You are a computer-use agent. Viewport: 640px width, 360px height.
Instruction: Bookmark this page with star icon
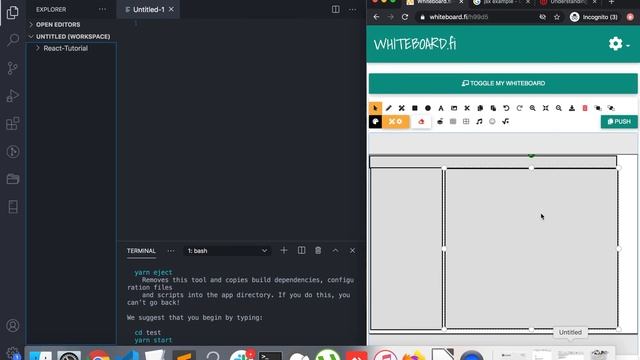point(557,17)
